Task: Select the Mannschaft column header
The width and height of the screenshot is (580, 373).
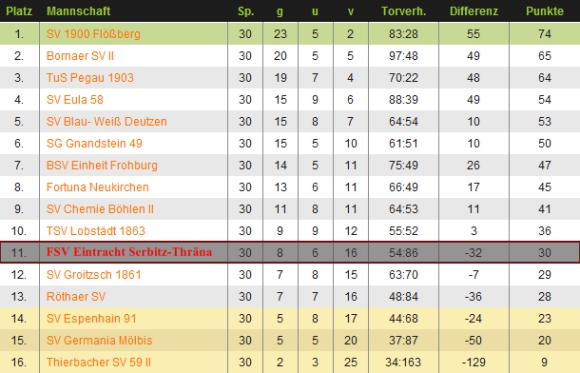Action: [78, 11]
